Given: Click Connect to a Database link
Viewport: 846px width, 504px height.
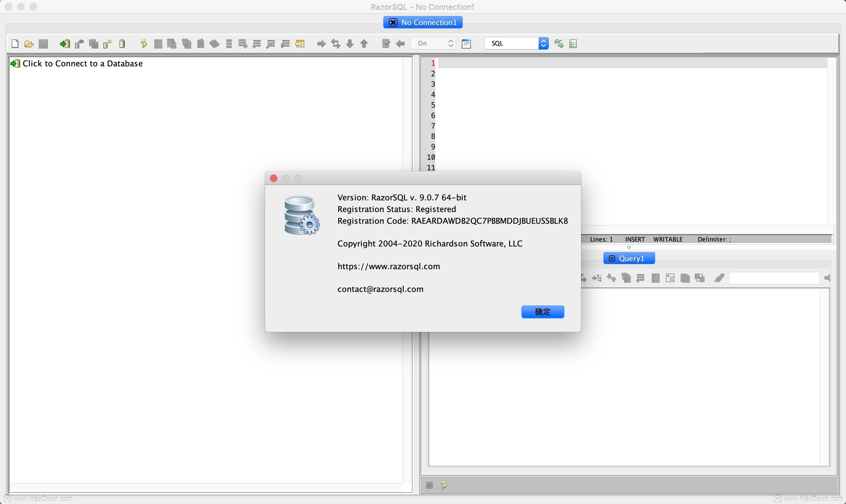Looking at the screenshot, I should [82, 63].
